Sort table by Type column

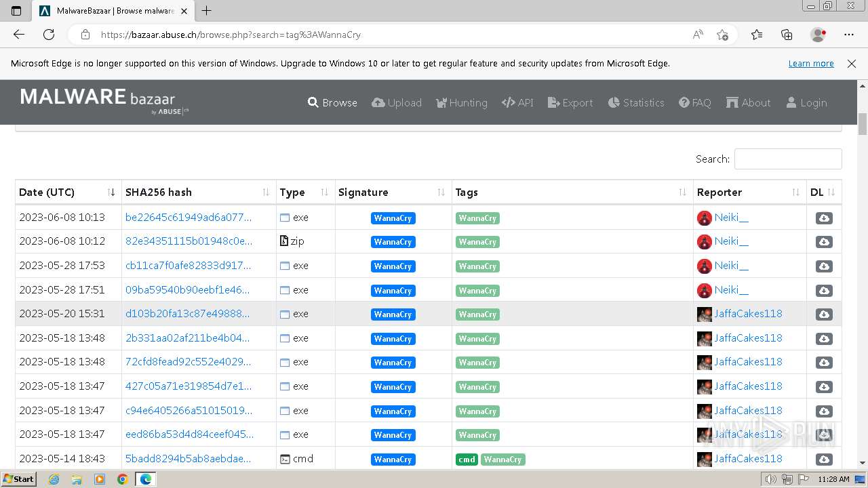305,192
